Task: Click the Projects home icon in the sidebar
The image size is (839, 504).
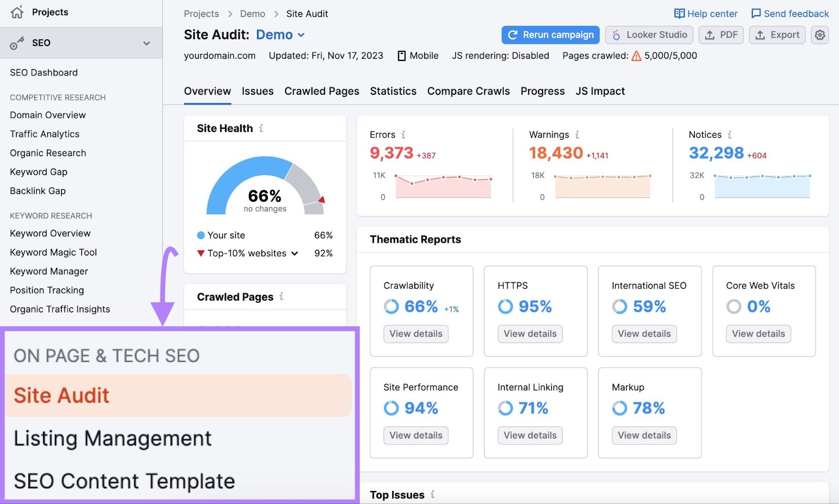Action: pyautogui.click(x=17, y=12)
